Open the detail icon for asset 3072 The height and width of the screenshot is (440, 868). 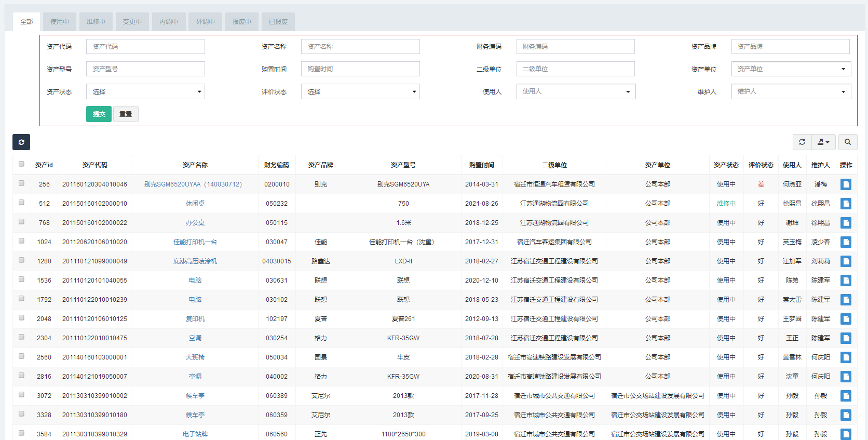click(x=846, y=396)
